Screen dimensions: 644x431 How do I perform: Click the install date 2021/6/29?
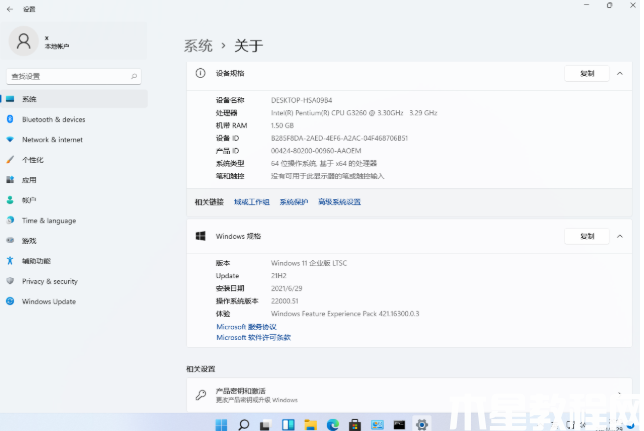coord(287,288)
